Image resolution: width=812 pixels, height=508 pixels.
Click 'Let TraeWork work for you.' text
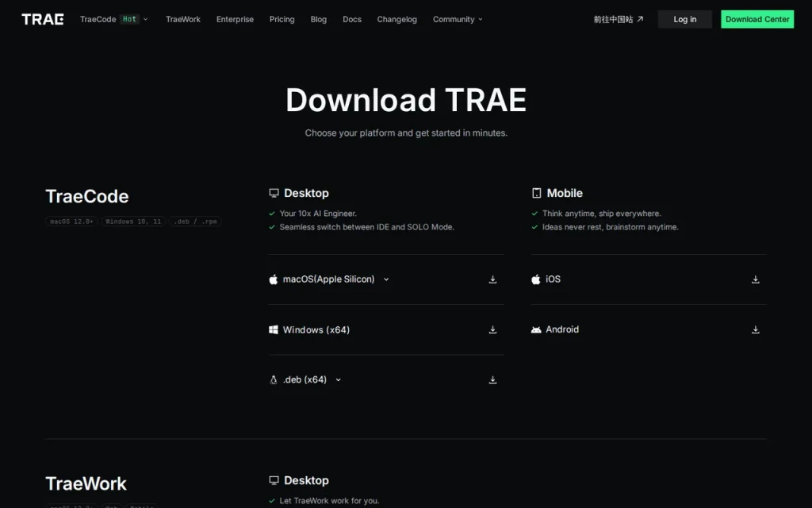click(329, 501)
